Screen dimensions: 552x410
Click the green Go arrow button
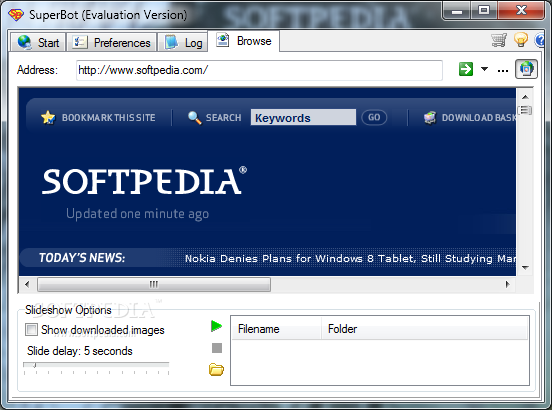(x=466, y=69)
